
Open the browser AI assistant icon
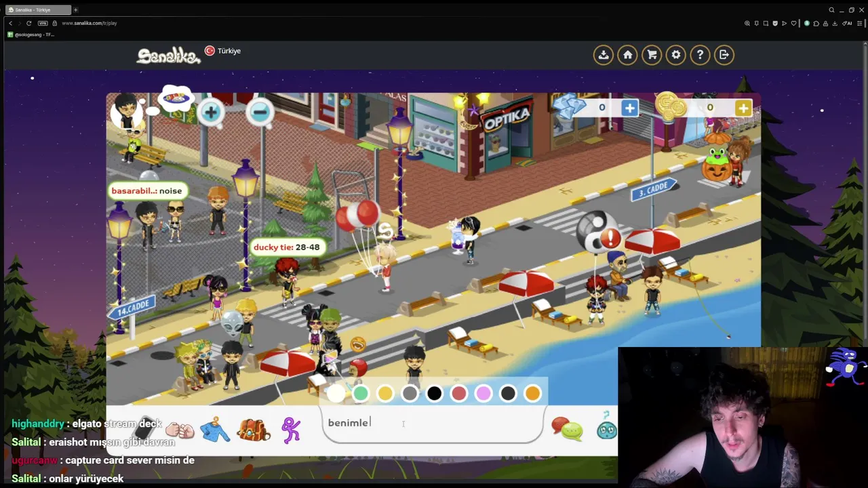(848, 23)
